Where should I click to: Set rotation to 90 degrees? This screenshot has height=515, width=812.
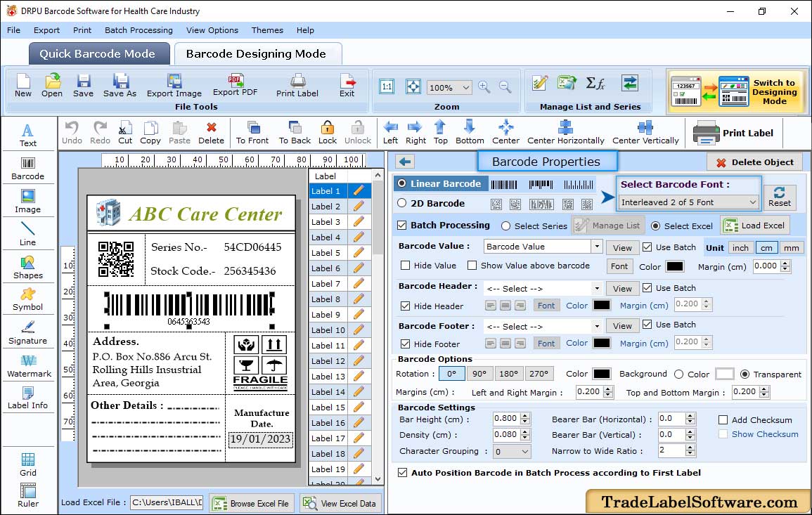click(479, 374)
